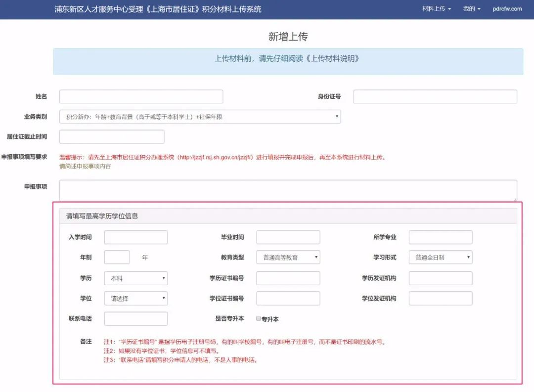Expand the 教育类型 dropdown
This screenshot has height=392, width=534.
288,257
